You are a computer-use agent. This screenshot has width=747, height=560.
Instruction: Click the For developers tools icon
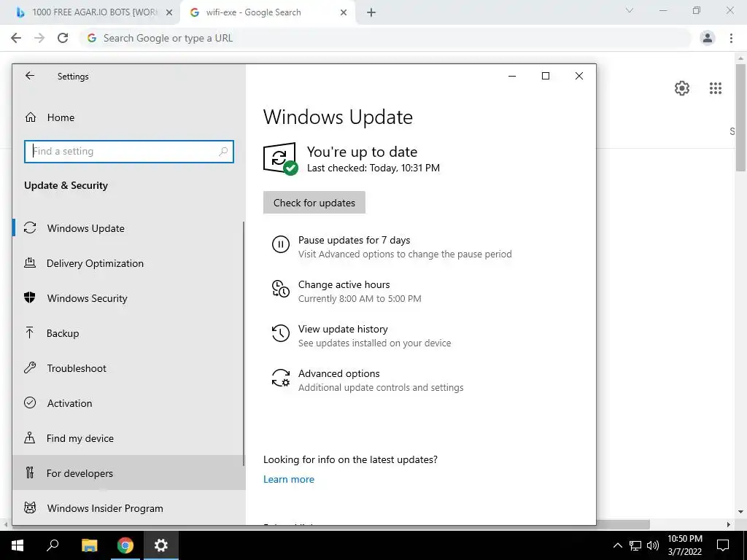point(30,472)
